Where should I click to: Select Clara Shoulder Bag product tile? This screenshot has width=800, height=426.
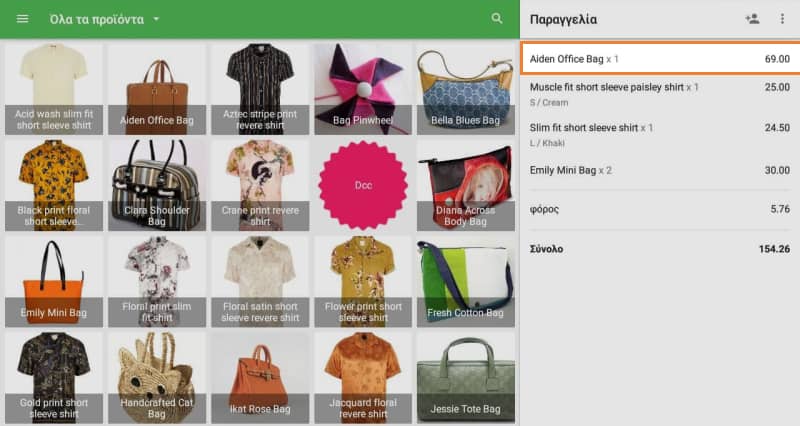pyautogui.click(x=157, y=184)
